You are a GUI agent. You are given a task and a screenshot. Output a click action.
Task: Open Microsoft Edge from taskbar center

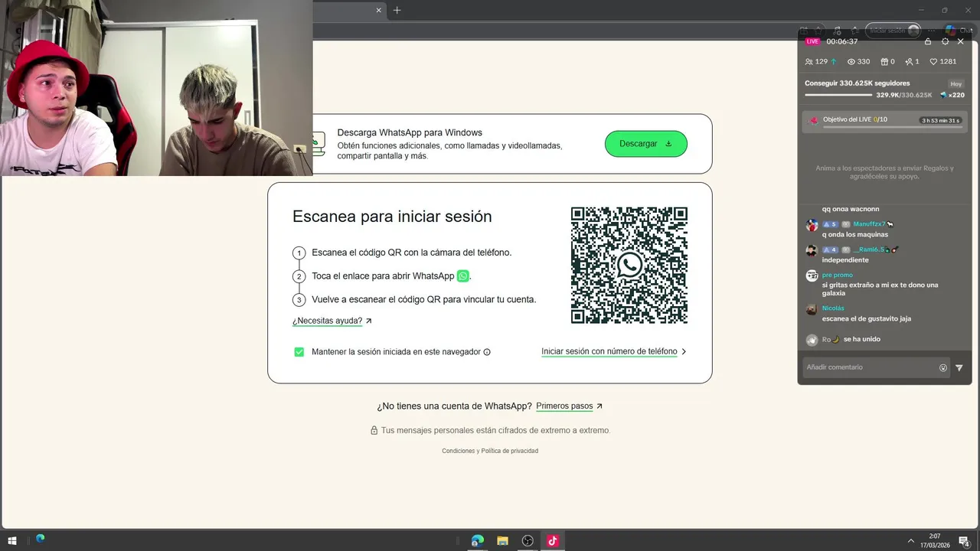tap(477, 540)
